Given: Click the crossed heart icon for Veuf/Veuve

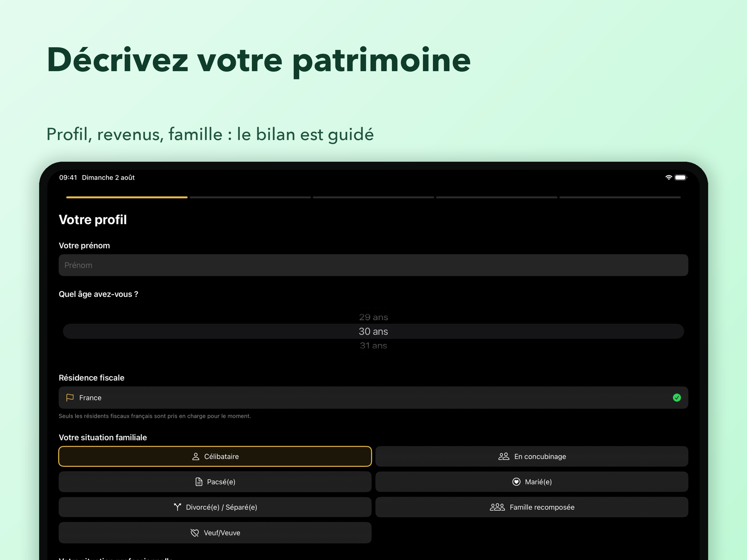Looking at the screenshot, I should (195, 533).
